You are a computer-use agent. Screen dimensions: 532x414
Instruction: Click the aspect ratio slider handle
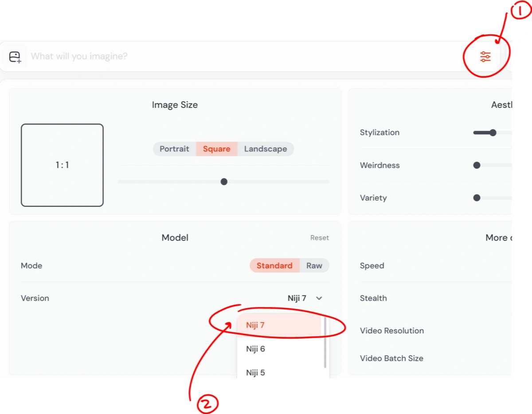point(224,181)
